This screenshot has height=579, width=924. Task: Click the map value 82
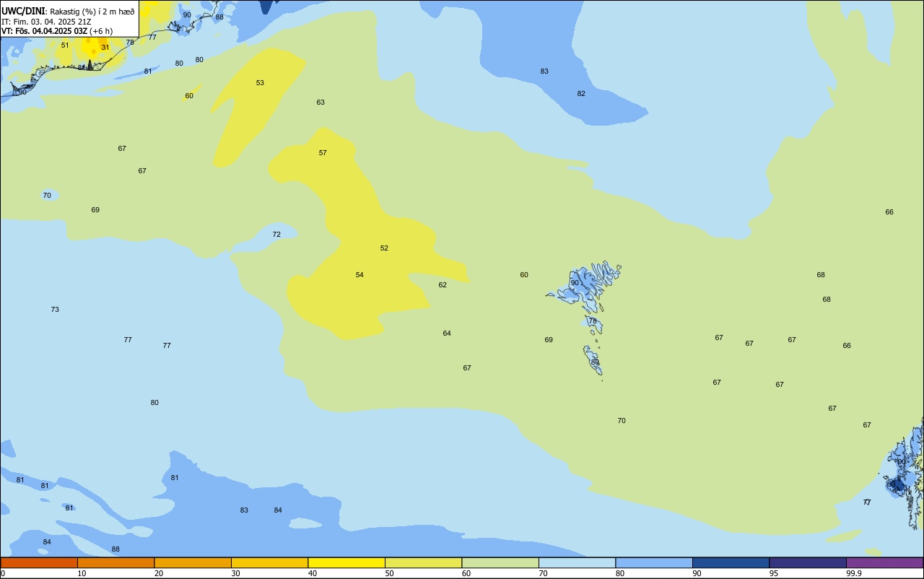click(x=581, y=94)
